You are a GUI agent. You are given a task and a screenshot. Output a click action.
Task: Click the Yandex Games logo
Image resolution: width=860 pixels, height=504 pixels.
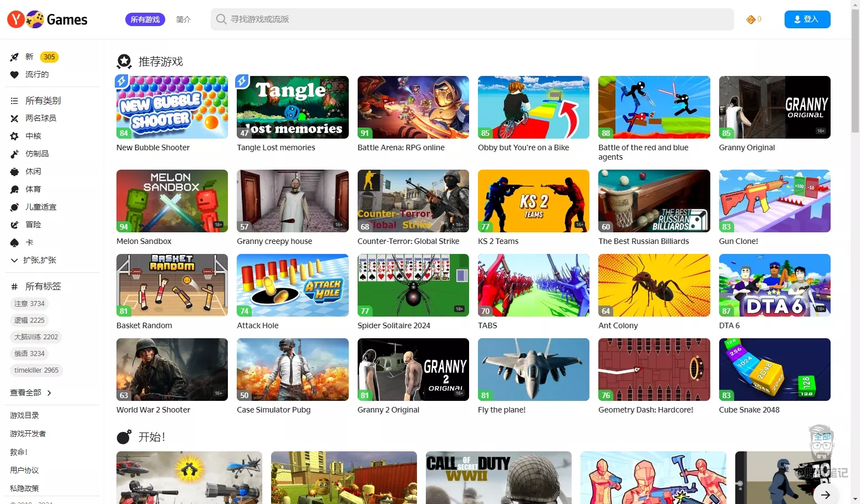pyautogui.click(x=47, y=19)
